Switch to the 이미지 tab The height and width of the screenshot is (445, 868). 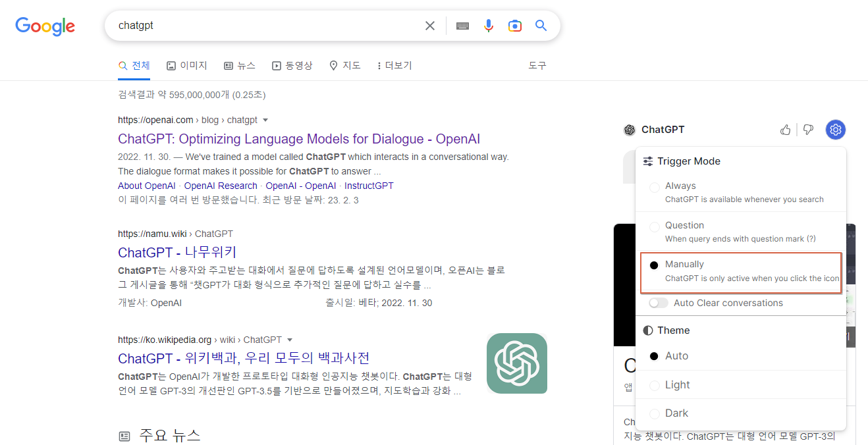[187, 66]
